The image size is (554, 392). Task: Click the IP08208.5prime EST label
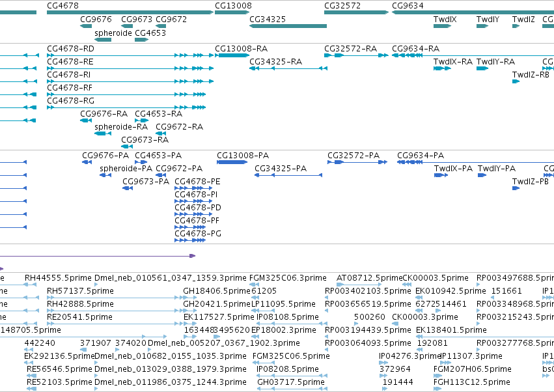coord(288,369)
